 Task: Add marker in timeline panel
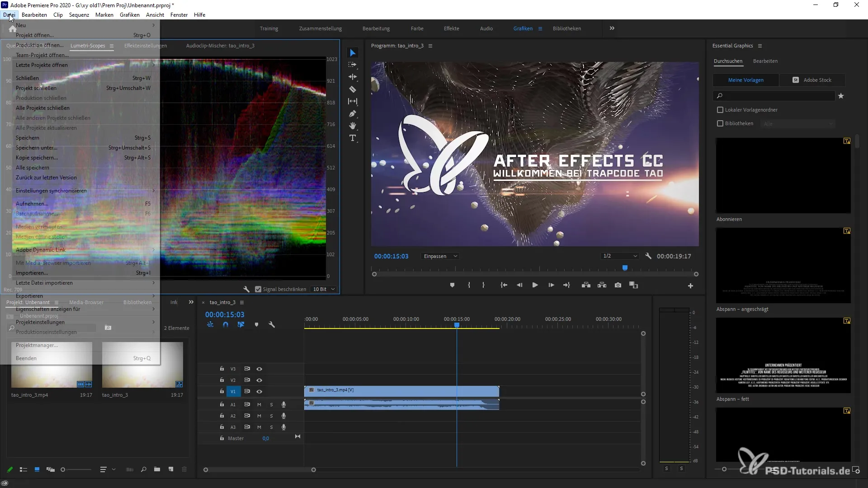[256, 324]
